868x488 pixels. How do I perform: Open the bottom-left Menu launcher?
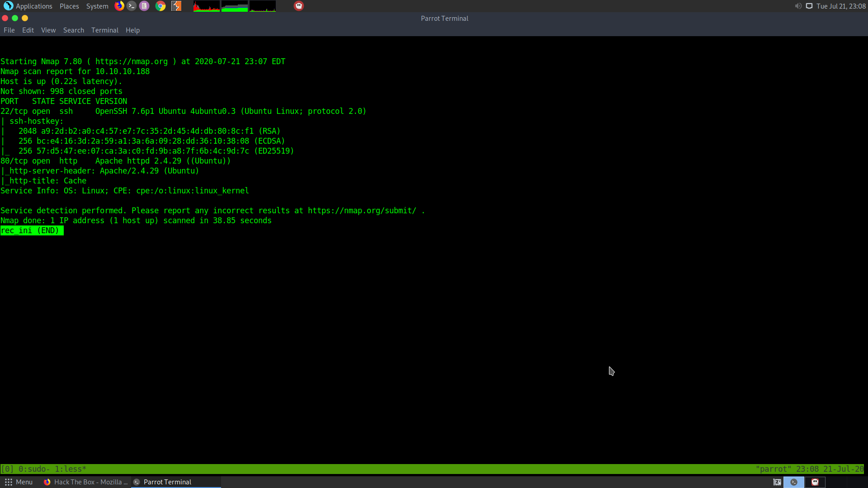pos(19,482)
